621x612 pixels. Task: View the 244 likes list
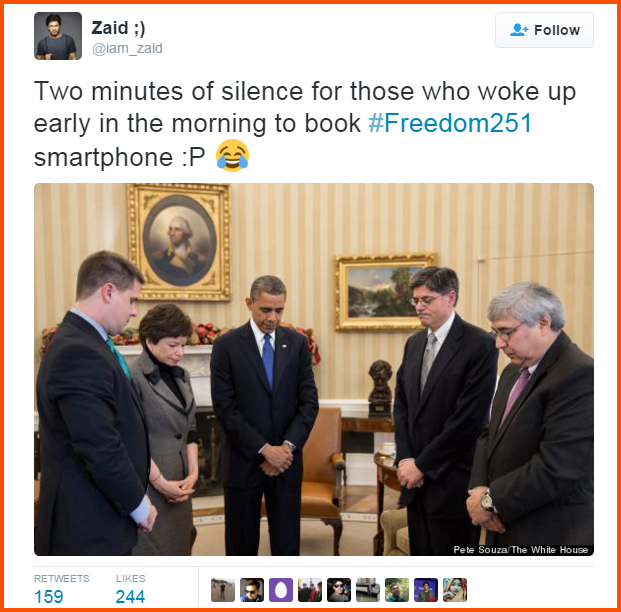point(130,597)
